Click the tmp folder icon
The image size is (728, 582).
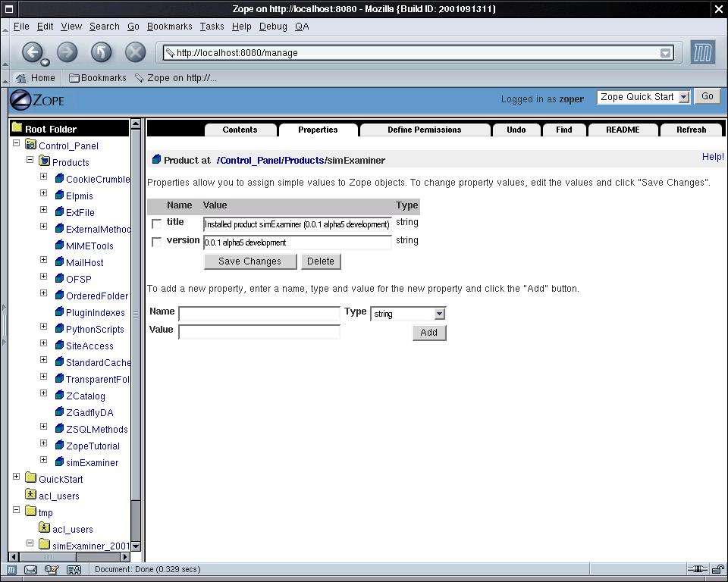click(30, 512)
